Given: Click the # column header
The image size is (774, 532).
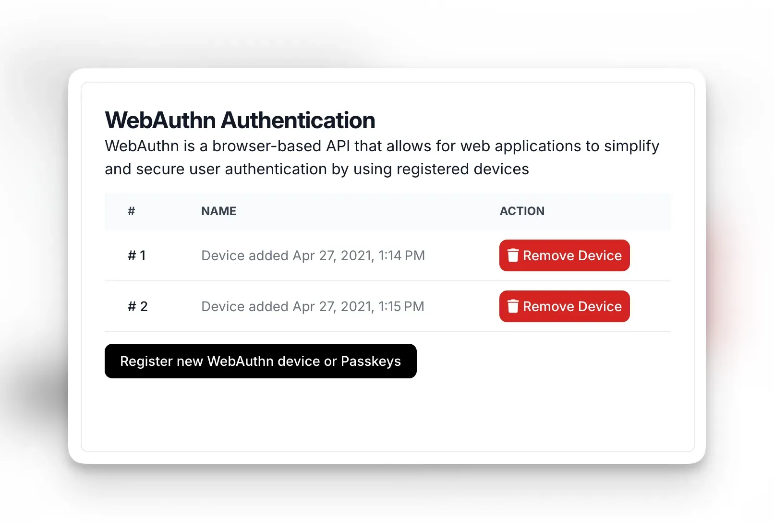Looking at the screenshot, I should click(x=131, y=211).
